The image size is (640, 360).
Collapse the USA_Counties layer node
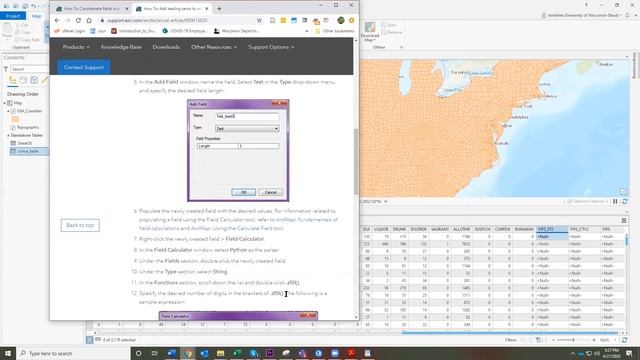8,111
